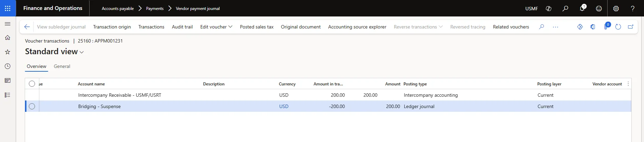Image resolution: width=644 pixels, height=142 pixels.
Task: Click Finance and Operations title
Action: click(53, 8)
